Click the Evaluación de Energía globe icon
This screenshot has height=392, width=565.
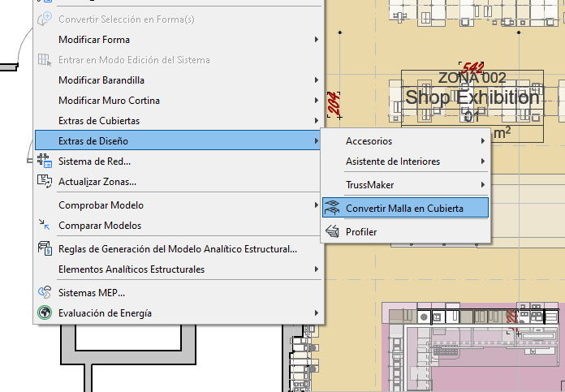click(45, 312)
